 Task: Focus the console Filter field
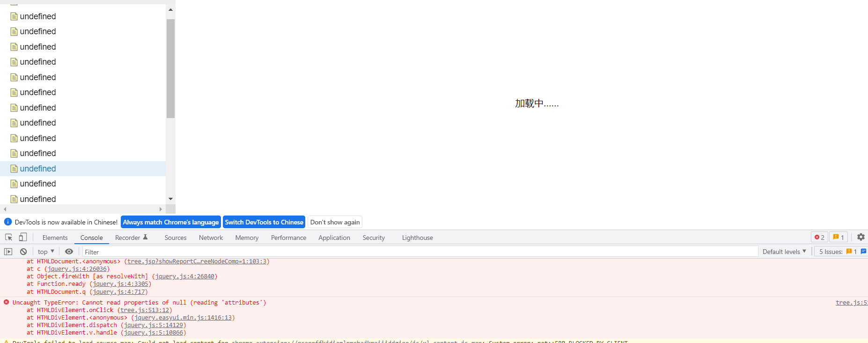(420, 252)
